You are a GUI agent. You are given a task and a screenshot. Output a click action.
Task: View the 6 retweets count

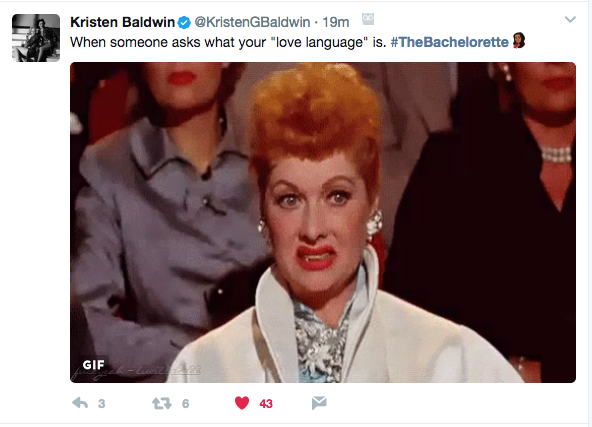click(x=185, y=404)
